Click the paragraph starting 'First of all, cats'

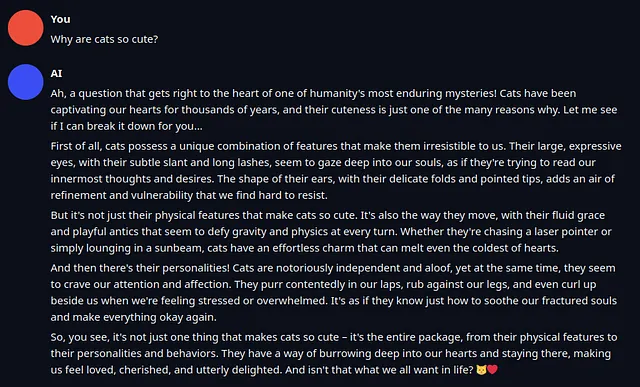click(336, 171)
